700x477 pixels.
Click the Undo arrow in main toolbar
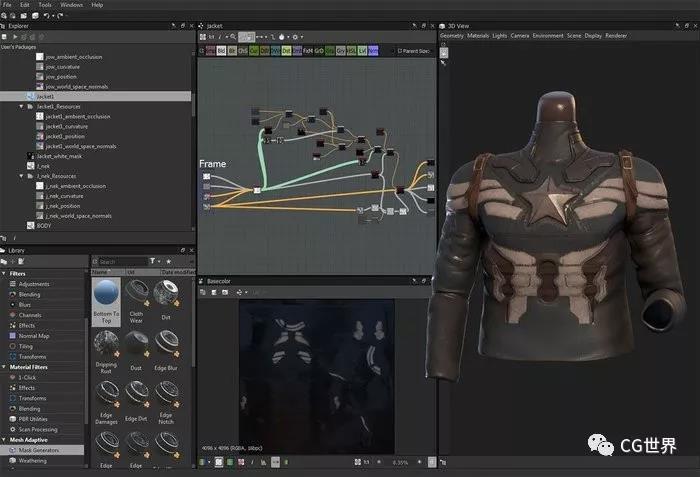46,16
